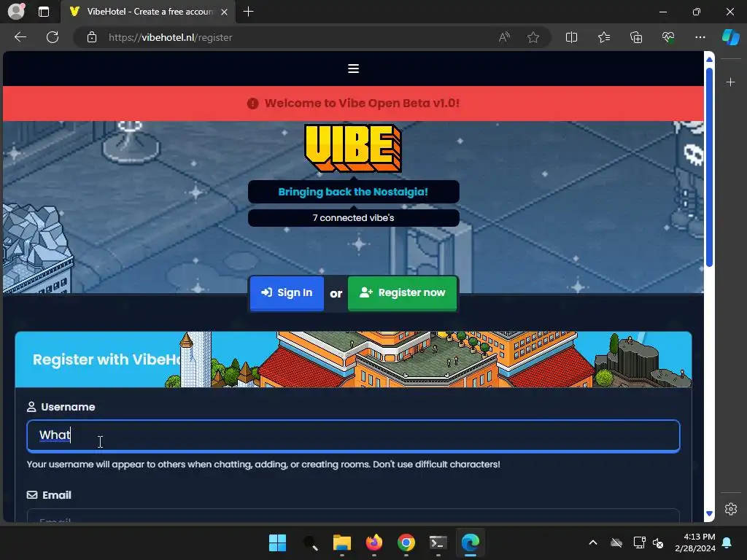
Task: Open Windows Search from the taskbar
Action: coord(310,542)
